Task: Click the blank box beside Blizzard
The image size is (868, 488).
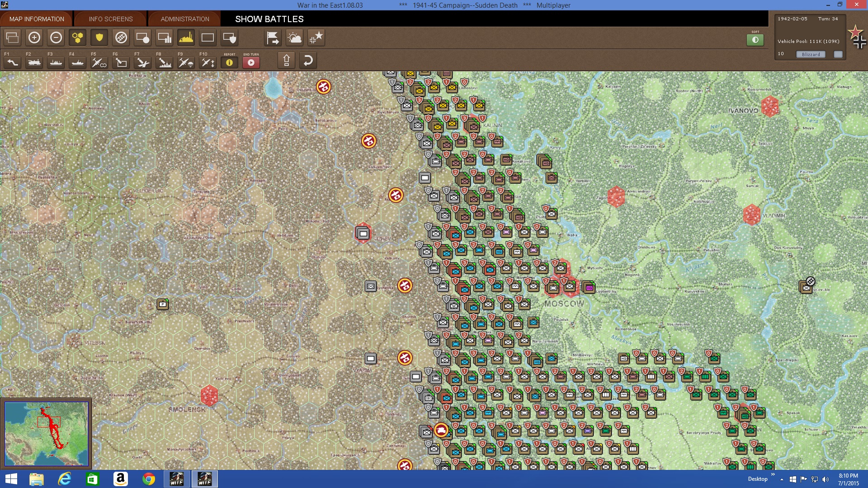Action: [x=838, y=54]
